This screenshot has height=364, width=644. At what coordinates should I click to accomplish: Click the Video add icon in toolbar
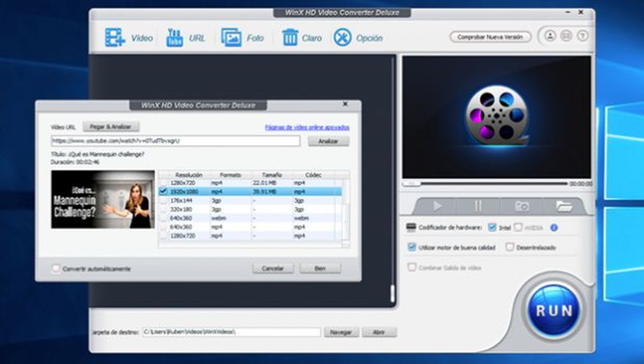click(115, 37)
